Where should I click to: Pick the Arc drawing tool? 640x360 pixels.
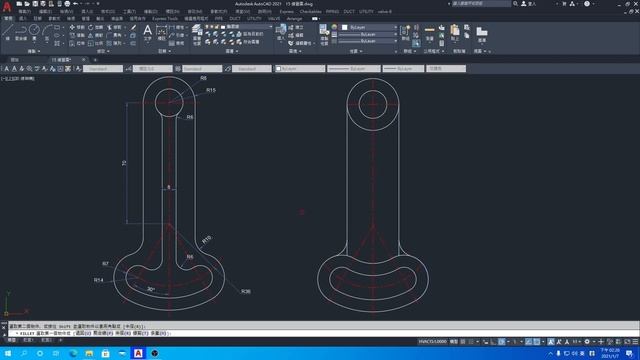tap(47, 30)
